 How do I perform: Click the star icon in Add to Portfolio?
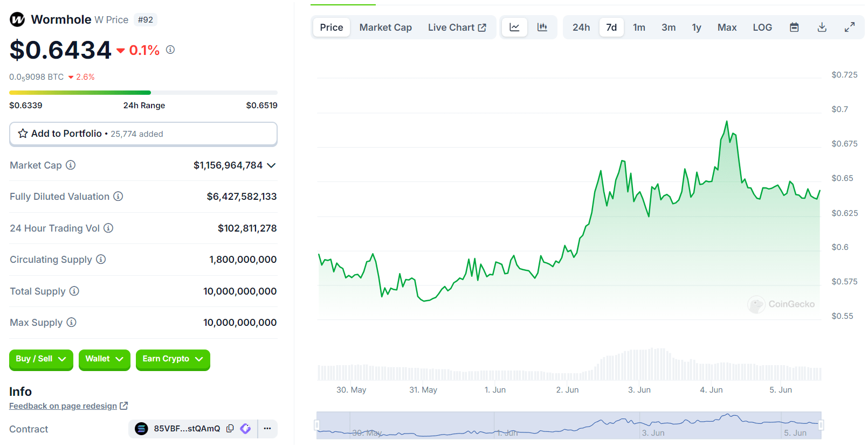(x=23, y=134)
